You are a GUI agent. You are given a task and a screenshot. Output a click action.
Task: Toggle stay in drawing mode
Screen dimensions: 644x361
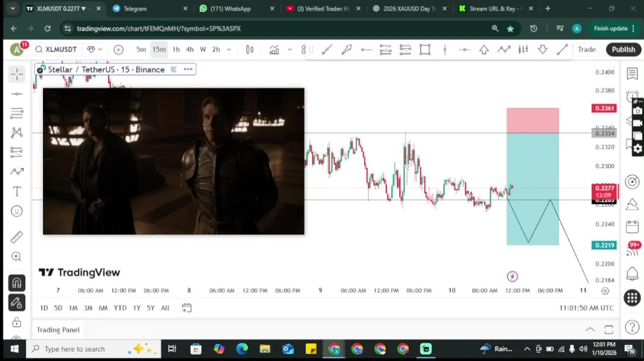coord(17,302)
